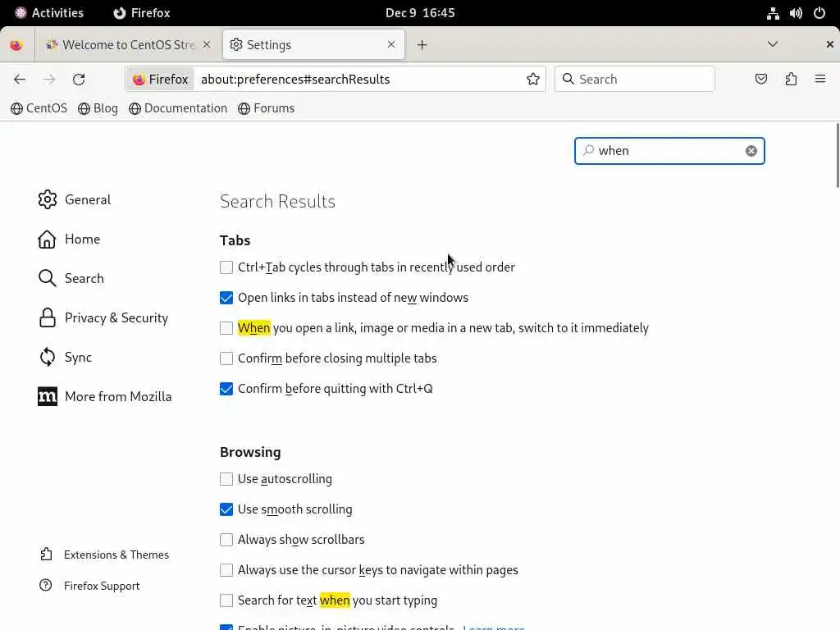
Task: Bookmark this page with the star icon
Action: tap(533, 80)
